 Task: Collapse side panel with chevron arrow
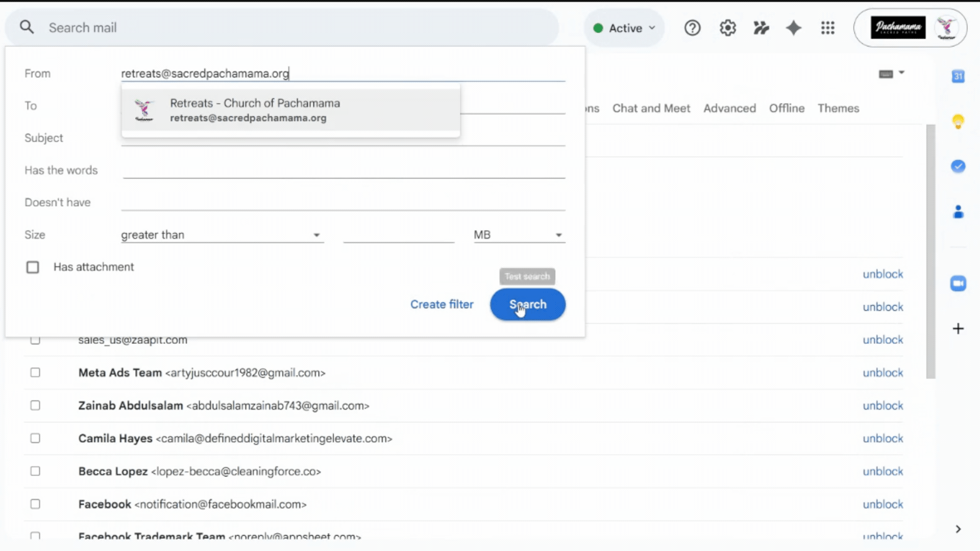tap(958, 529)
